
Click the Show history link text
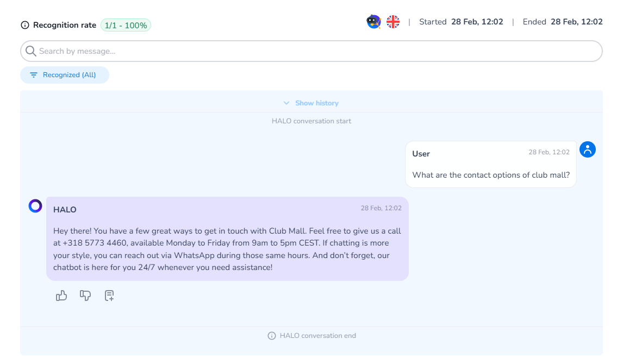[316, 103]
